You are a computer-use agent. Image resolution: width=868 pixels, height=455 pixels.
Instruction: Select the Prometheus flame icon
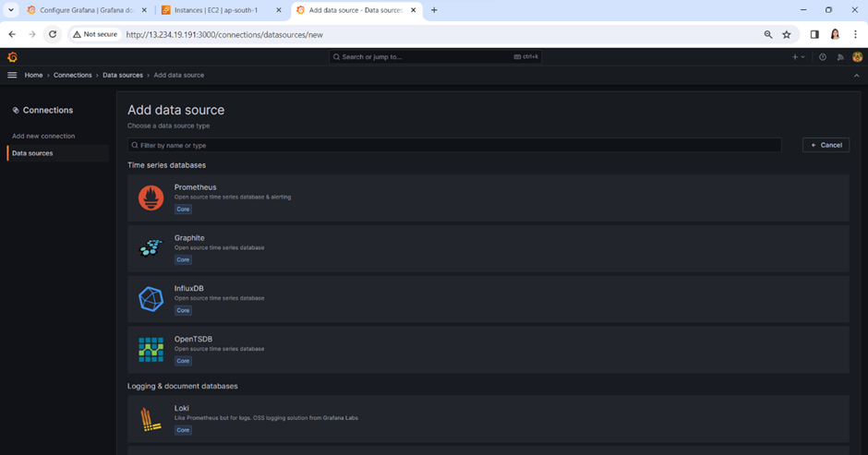pyautogui.click(x=151, y=198)
